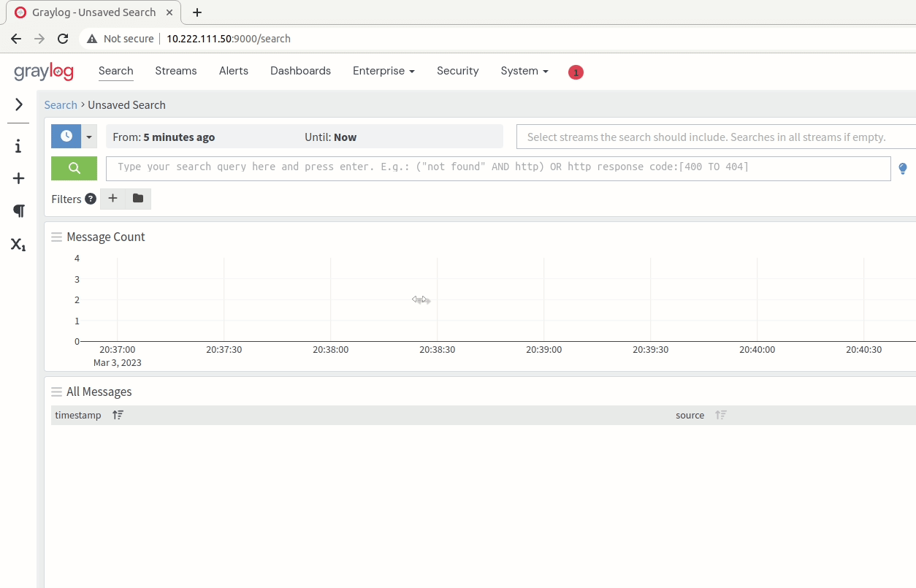Click the Graylog logo
This screenshot has width=916, height=588.
click(44, 72)
